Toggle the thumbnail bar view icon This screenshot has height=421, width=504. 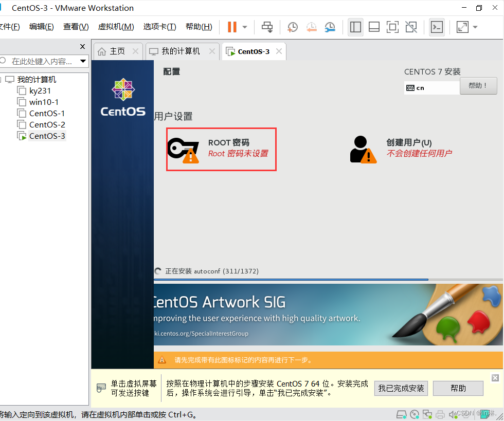(x=374, y=27)
